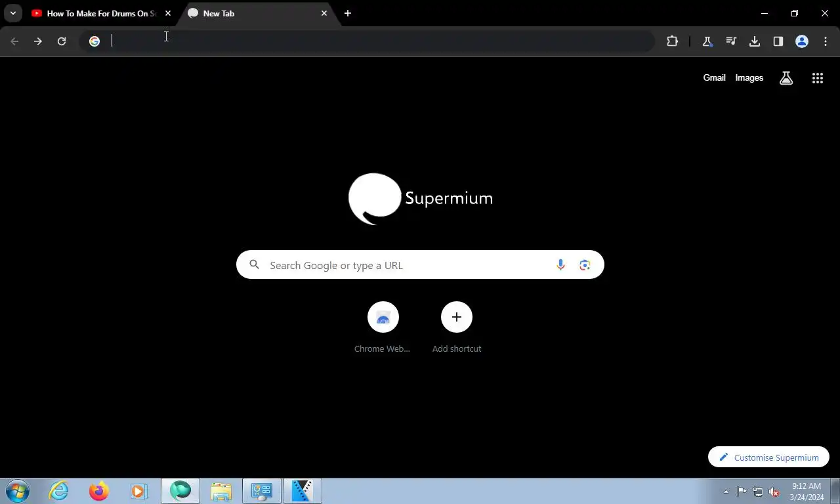Viewport: 840px width, 504px height.
Task: Reload the current page
Action: [x=62, y=41]
